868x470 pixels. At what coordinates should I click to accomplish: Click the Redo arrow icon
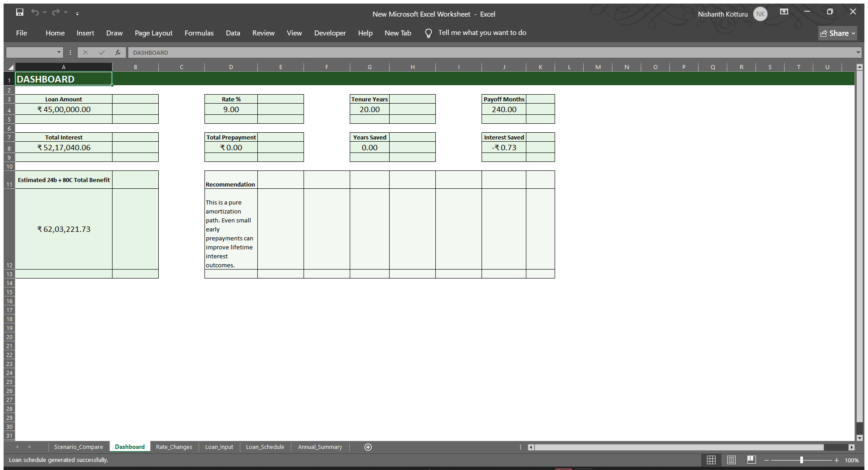(x=56, y=13)
